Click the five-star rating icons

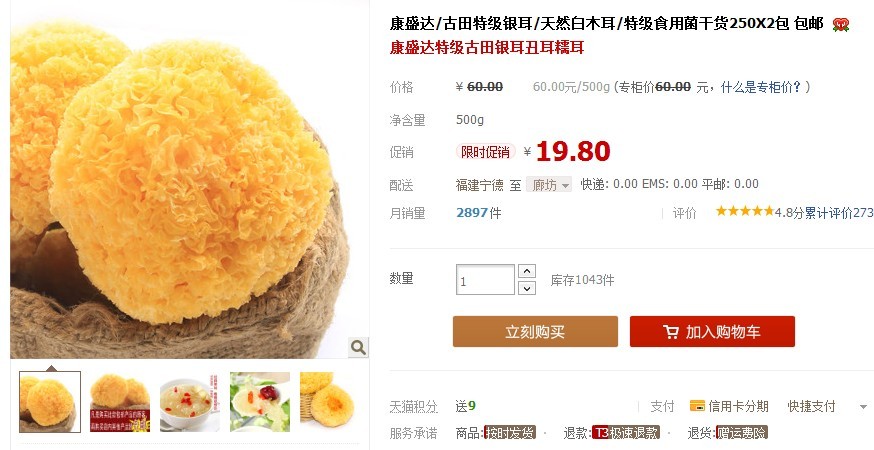point(745,211)
